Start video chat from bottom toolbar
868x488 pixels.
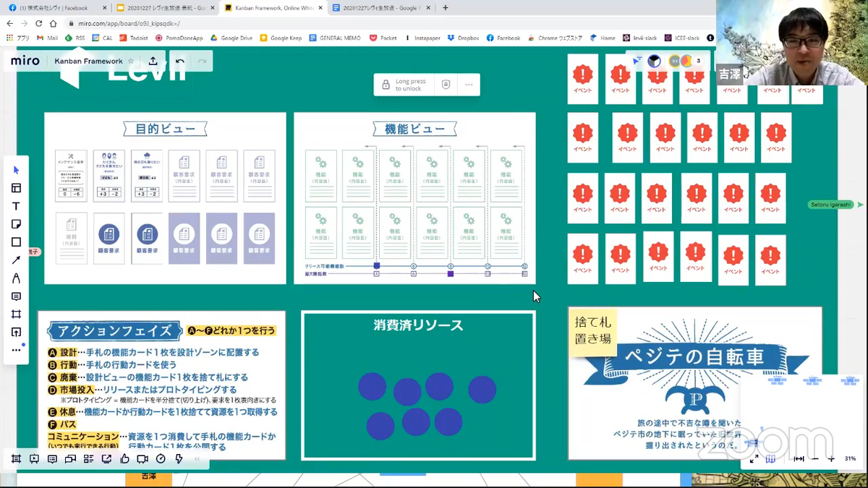[142, 459]
